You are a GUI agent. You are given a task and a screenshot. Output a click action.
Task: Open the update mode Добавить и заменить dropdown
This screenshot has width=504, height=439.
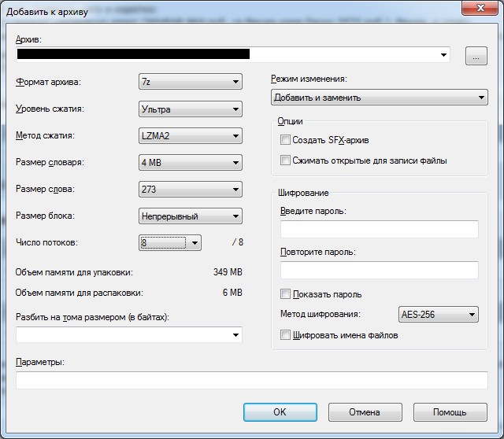click(x=379, y=98)
